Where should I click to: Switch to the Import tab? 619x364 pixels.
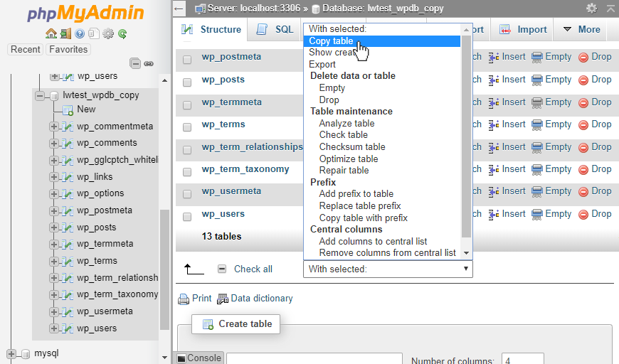click(x=522, y=30)
